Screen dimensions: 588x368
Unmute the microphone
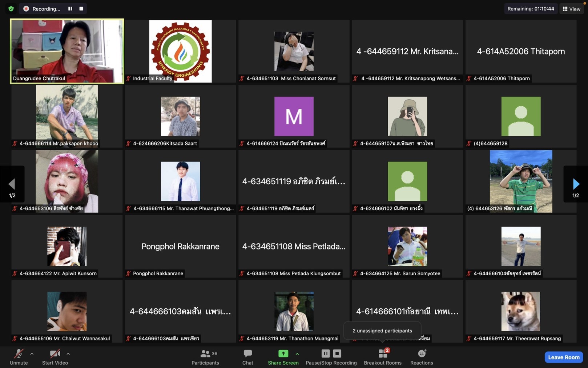19,353
